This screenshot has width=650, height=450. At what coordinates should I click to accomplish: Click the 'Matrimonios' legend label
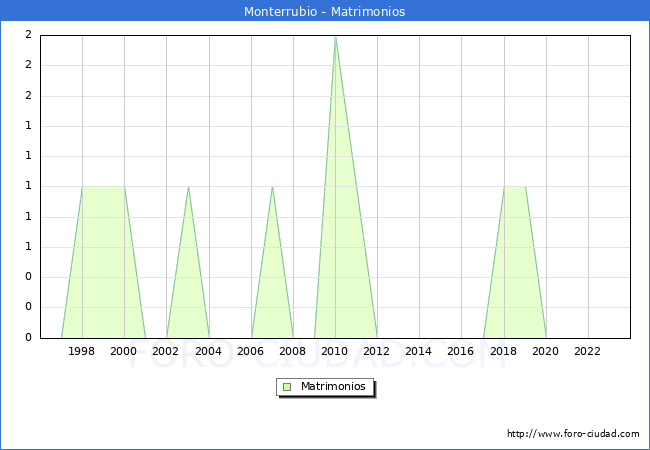click(x=333, y=386)
